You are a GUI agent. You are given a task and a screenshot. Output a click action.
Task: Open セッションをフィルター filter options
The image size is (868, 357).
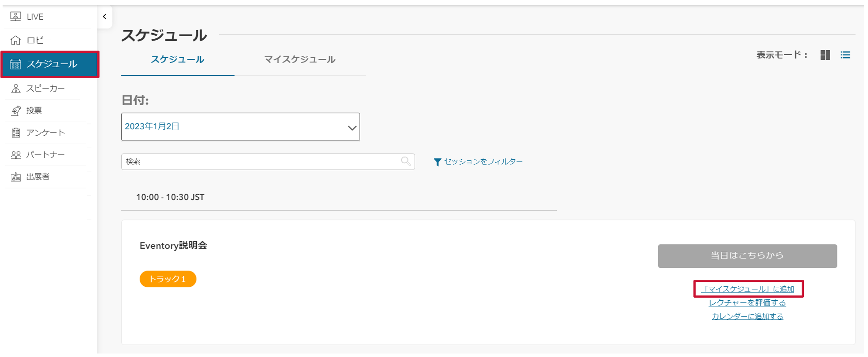[x=478, y=162]
